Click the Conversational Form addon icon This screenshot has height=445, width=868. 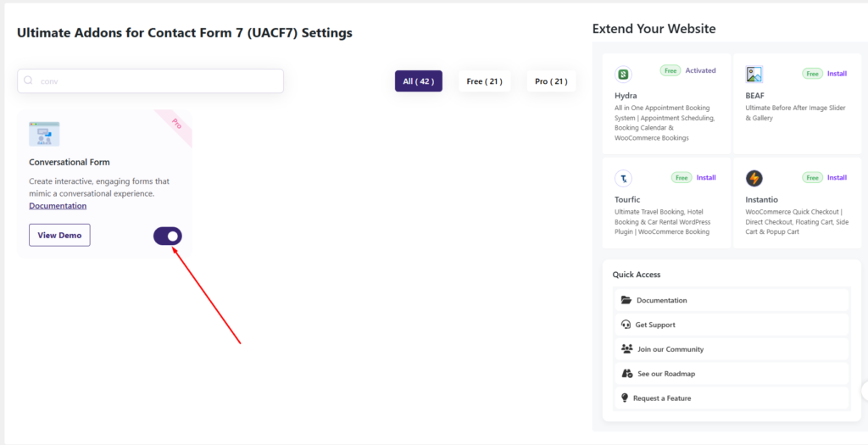(x=44, y=134)
